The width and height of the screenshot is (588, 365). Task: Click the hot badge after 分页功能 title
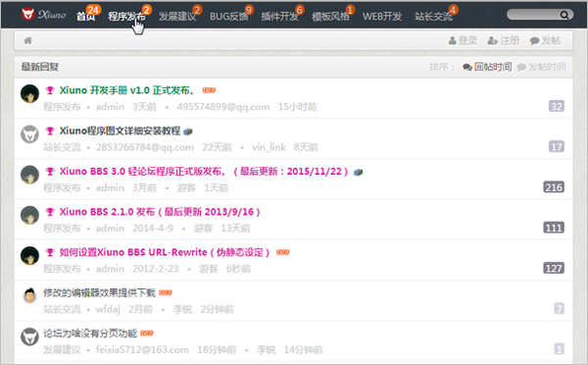[x=147, y=334]
